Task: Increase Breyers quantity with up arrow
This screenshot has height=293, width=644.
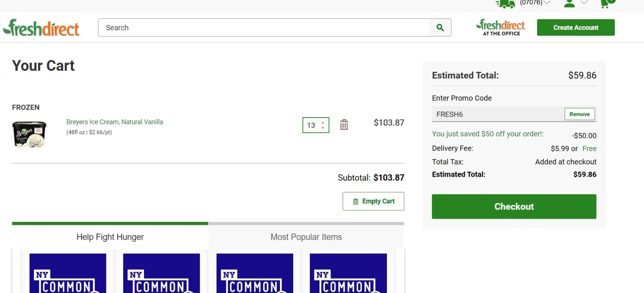Action: [323, 123]
